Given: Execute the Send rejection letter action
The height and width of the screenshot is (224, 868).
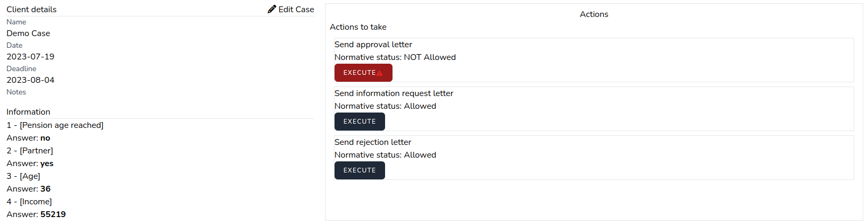Looking at the screenshot, I should point(360,170).
